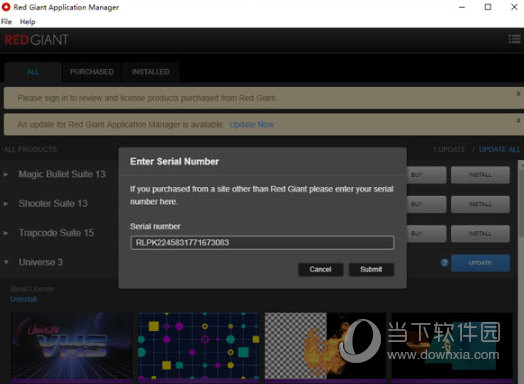
Task: Switch to the PURCHASED tab
Action: point(92,72)
